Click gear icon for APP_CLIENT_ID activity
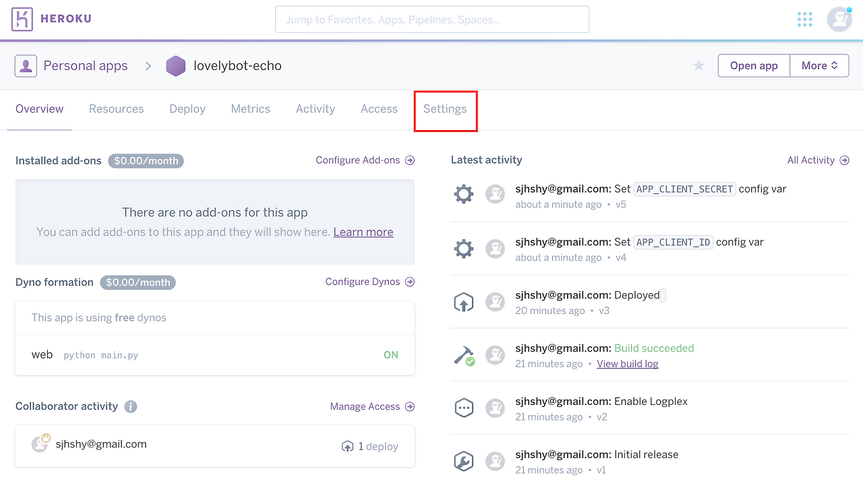 point(464,249)
